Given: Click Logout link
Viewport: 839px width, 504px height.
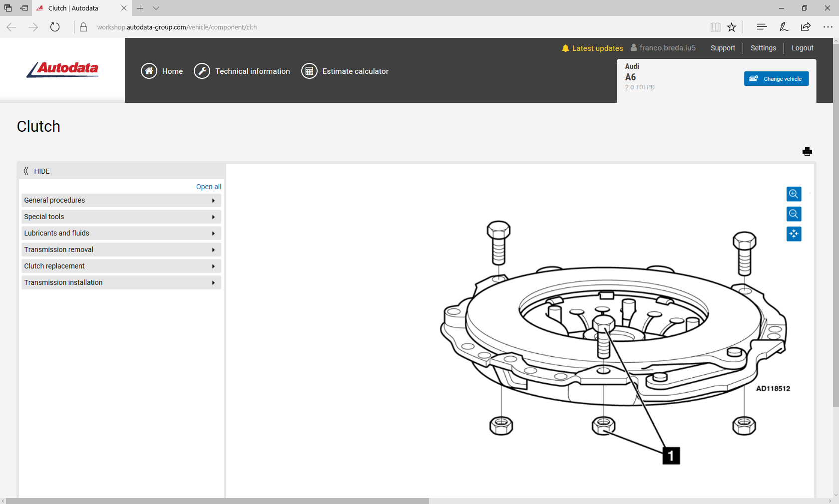Looking at the screenshot, I should point(802,48).
